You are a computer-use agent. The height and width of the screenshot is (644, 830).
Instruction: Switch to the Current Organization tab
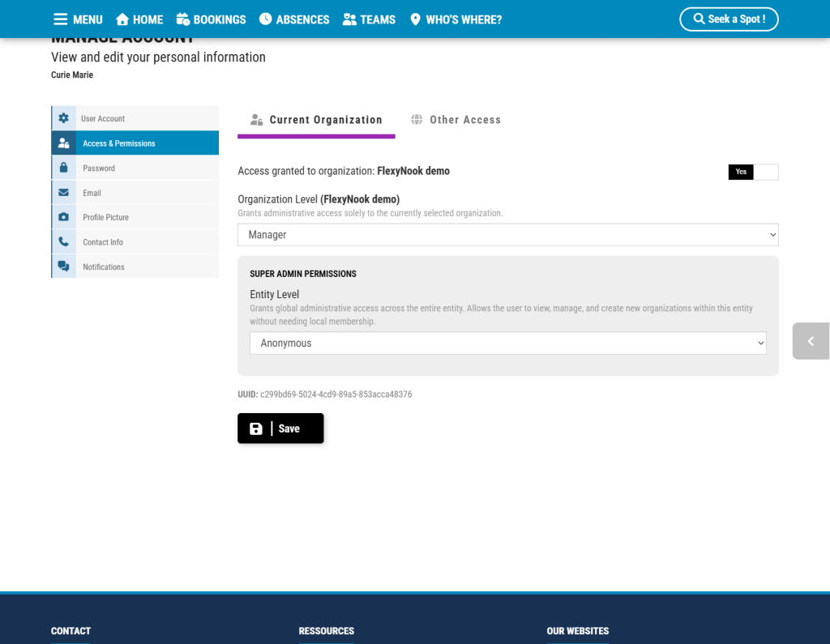point(317,120)
